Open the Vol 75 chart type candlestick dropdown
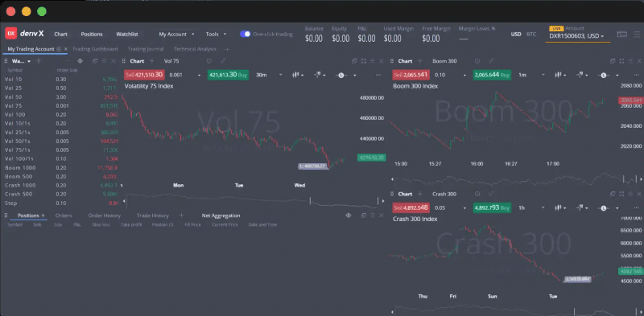 298,75
